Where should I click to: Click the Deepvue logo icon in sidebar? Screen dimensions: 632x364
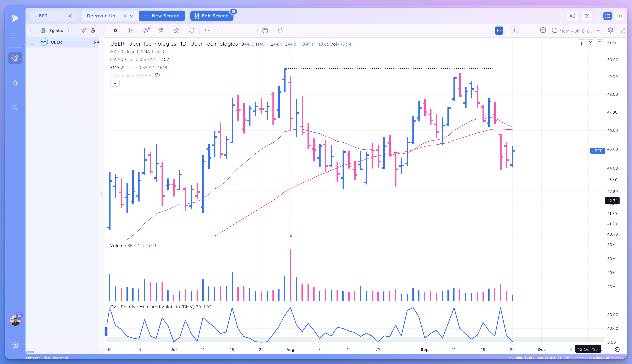point(15,18)
